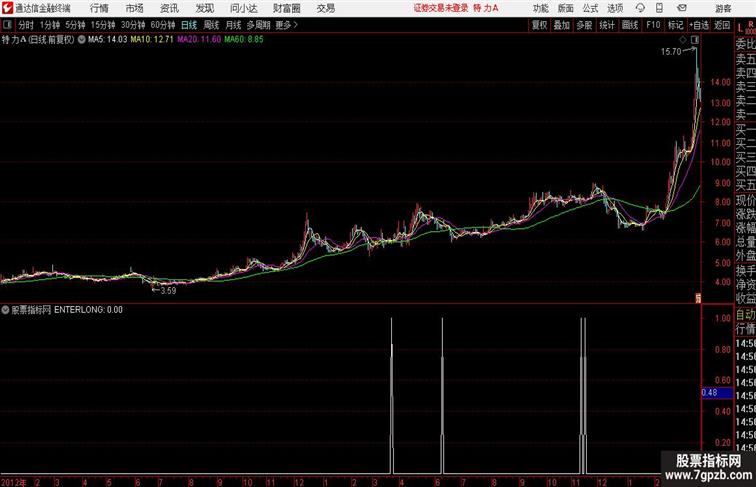Toggle the left panel icon in period bar
The image size is (756, 487).
(7, 25)
